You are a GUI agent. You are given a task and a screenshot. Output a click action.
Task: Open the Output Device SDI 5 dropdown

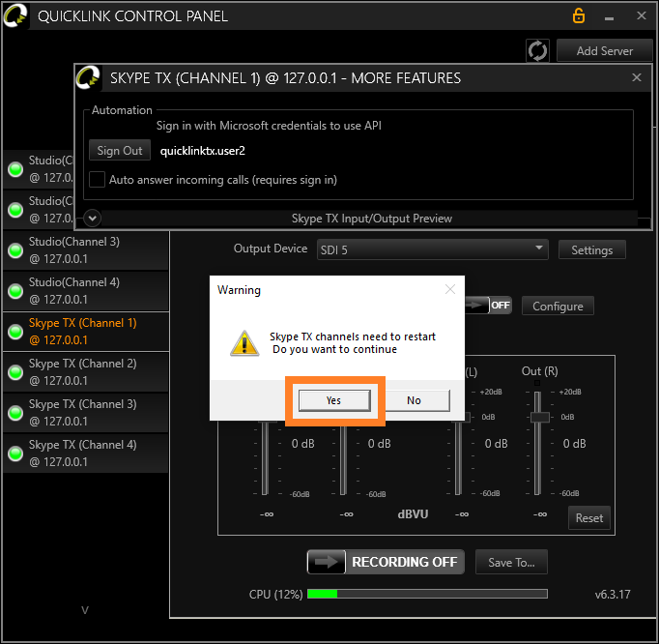433,249
